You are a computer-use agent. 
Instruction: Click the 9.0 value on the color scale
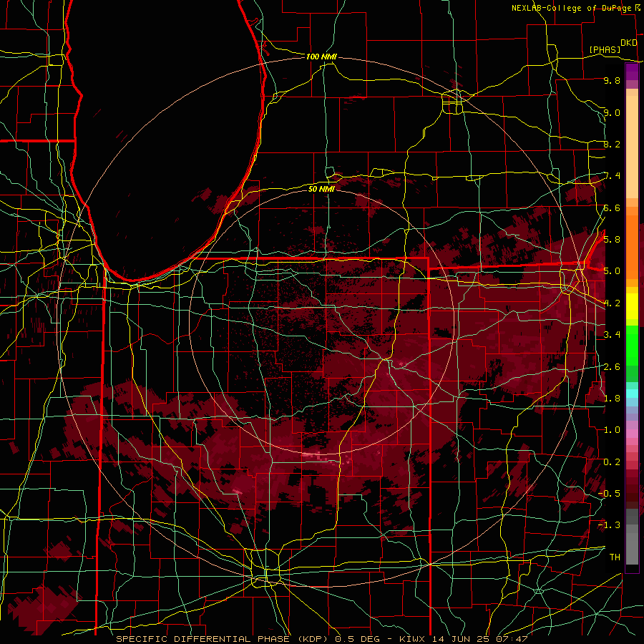point(612,112)
